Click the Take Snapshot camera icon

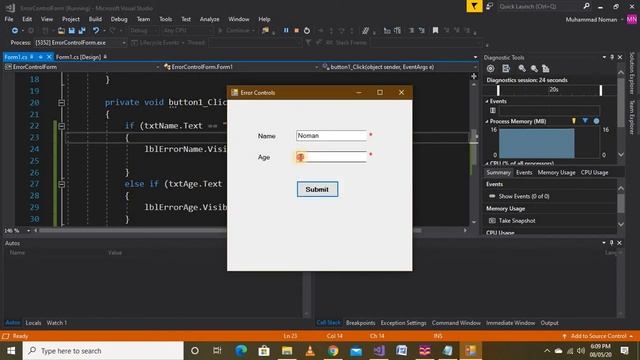click(x=492, y=221)
